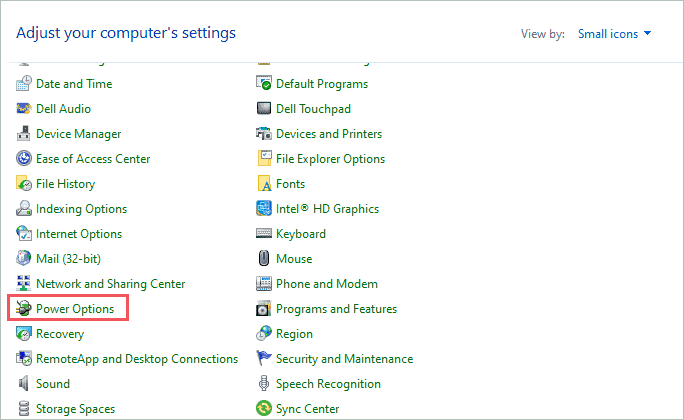Image resolution: width=684 pixels, height=420 pixels.
Task: Click the Dell Audio icon
Action: click(x=24, y=108)
